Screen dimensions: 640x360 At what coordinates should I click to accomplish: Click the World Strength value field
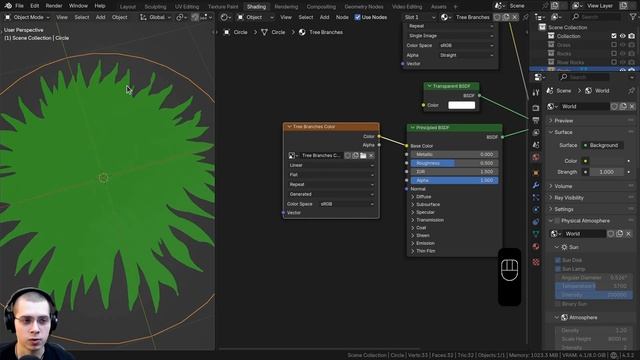point(607,172)
